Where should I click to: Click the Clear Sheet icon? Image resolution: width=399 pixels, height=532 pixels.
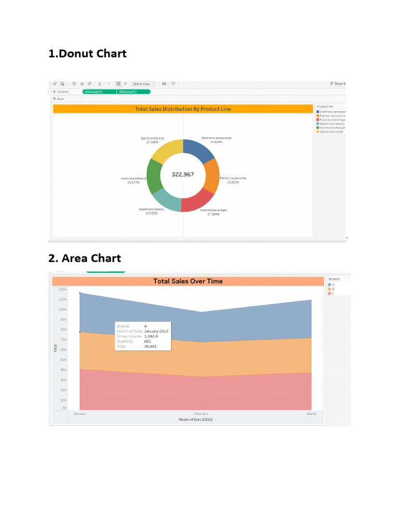(x=62, y=84)
